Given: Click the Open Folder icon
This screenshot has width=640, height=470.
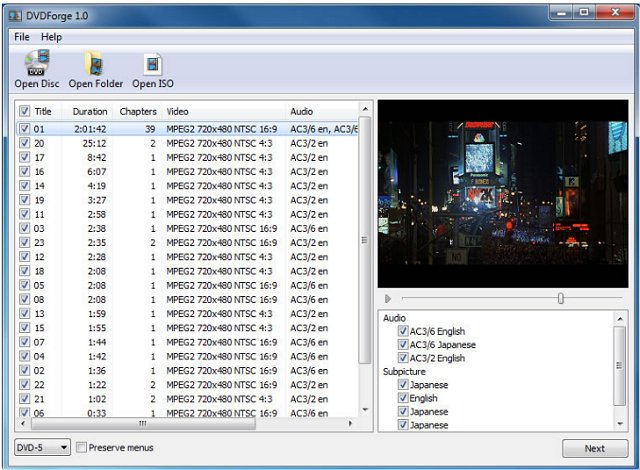Looking at the screenshot, I should coord(95,65).
